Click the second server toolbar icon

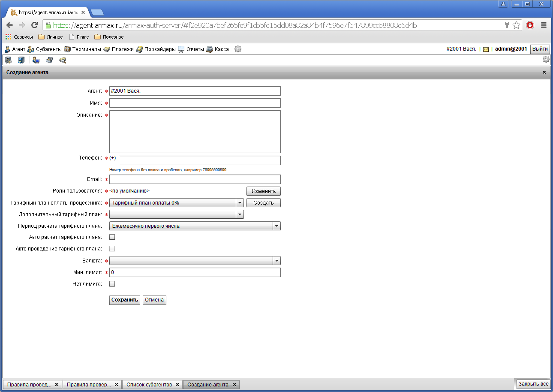click(x=21, y=60)
